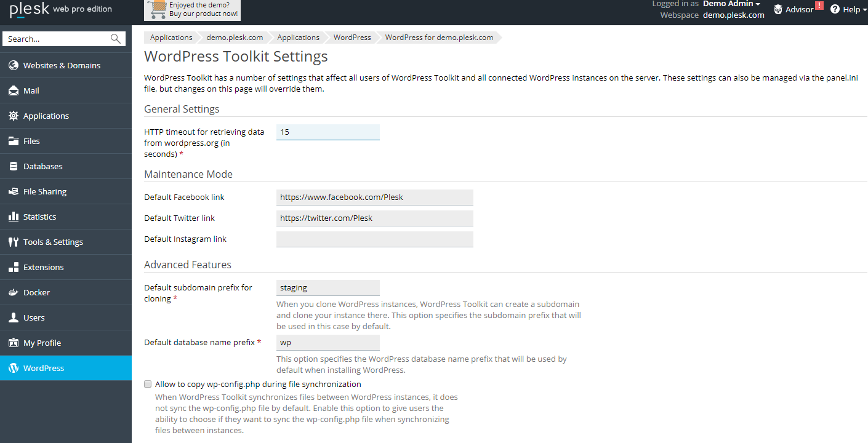Click the demo.plesk.com breadcrumb link

[235, 38]
